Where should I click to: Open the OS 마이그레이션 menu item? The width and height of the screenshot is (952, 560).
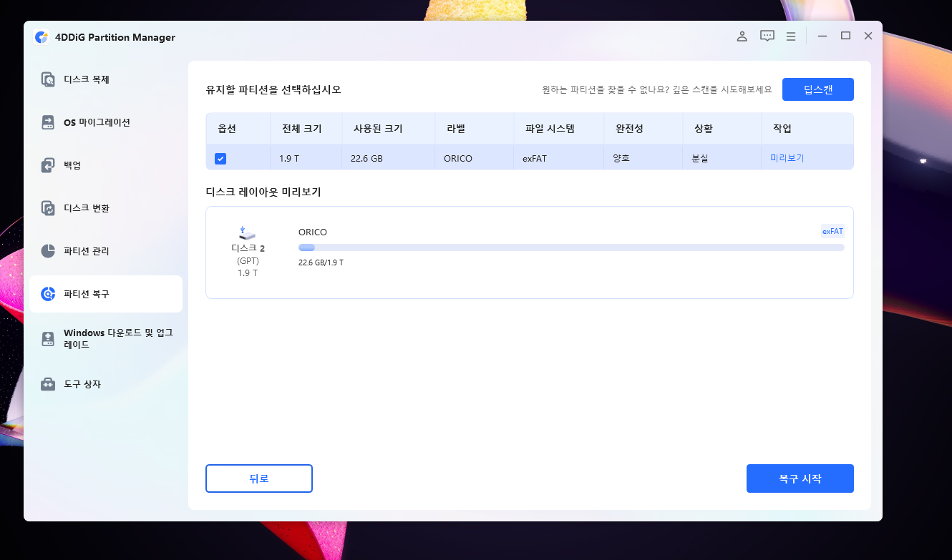coord(105,122)
